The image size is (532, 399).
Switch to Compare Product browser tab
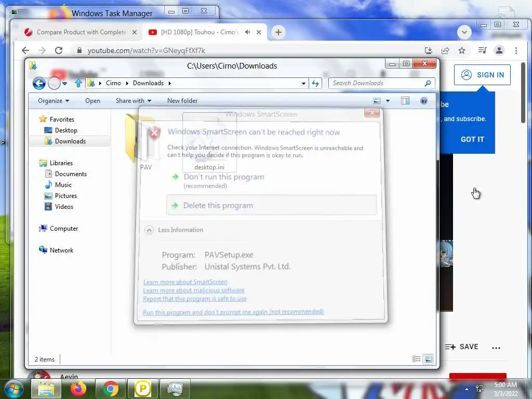point(81,32)
